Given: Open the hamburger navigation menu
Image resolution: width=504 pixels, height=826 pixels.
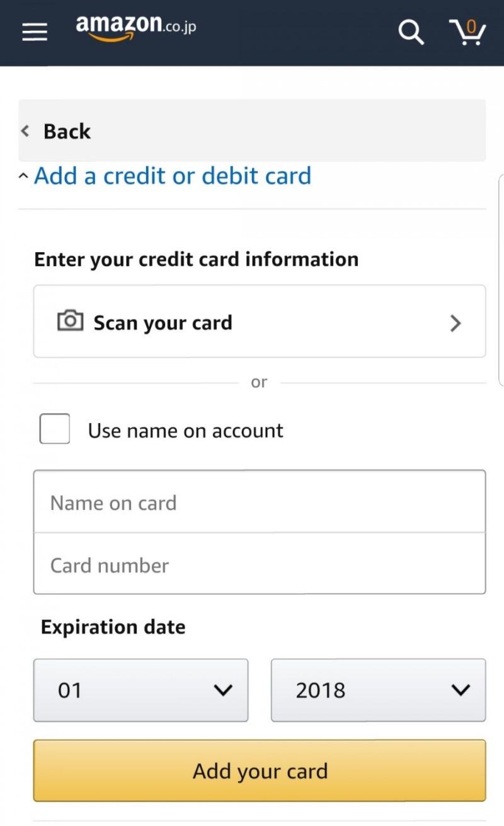Looking at the screenshot, I should pyautogui.click(x=35, y=32).
